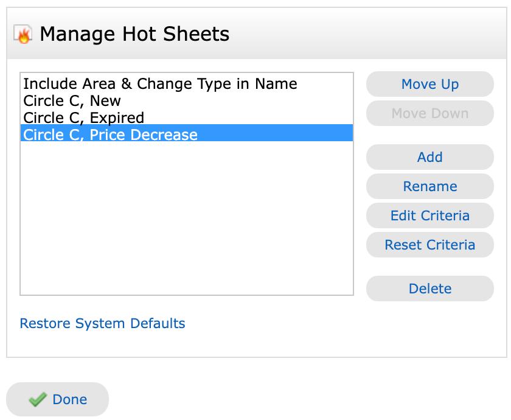This screenshot has width=511, height=420.
Task: Click the gray header bar beside the title
Action: (x=365, y=34)
